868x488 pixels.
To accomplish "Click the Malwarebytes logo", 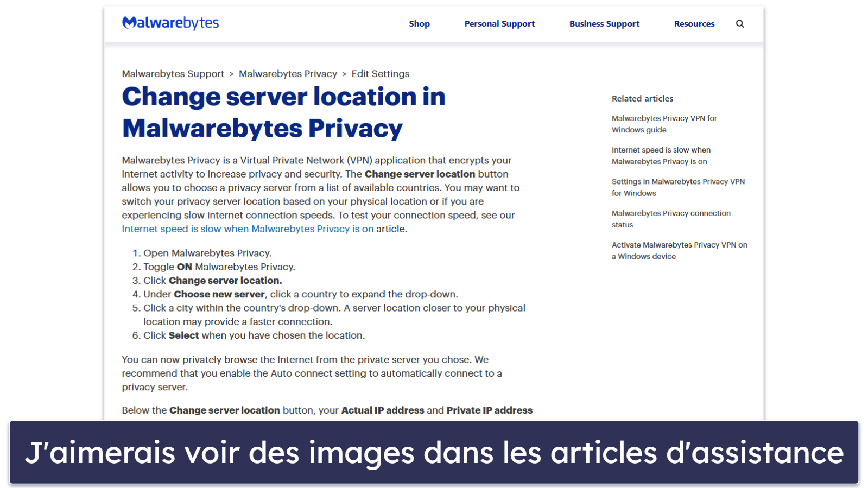I will (x=170, y=23).
